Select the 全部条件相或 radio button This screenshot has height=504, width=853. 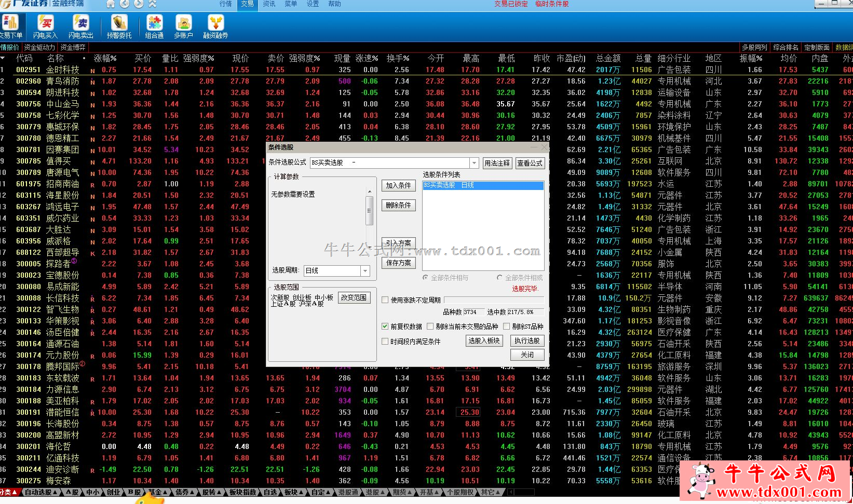pyautogui.click(x=499, y=278)
